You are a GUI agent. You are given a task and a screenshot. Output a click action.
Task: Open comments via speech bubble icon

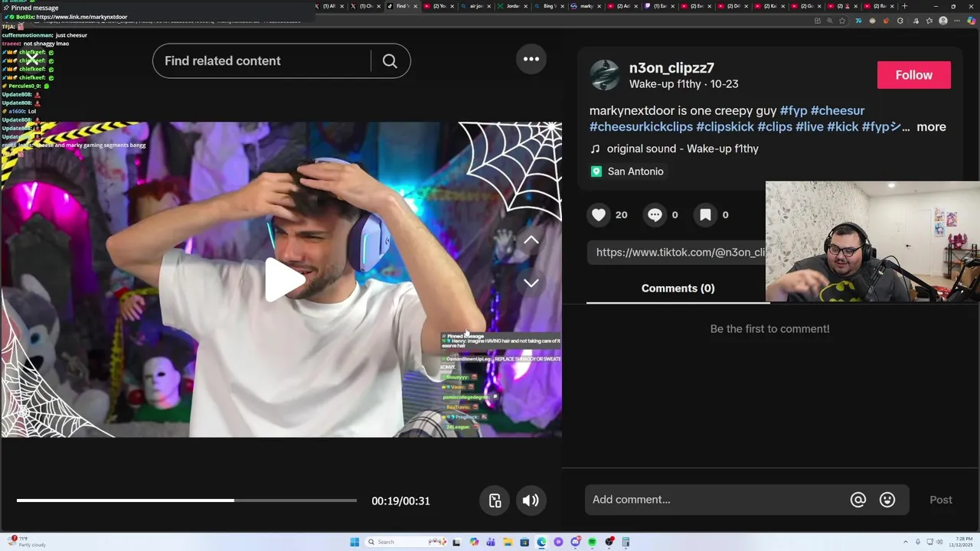click(x=655, y=215)
